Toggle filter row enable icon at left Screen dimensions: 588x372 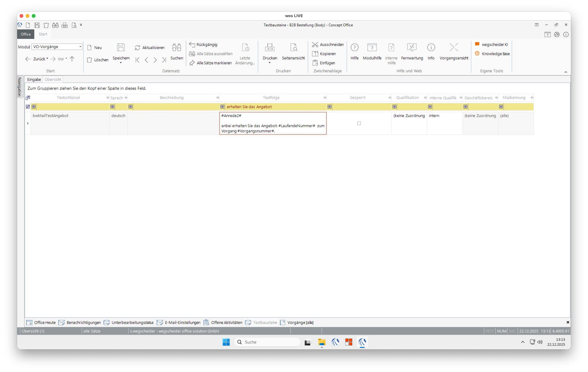point(28,107)
